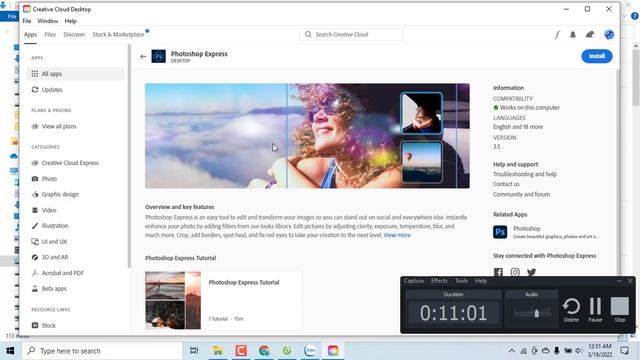Image resolution: width=640 pixels, height=360 pixels.
Task: Open Troubleshooting and help link
Action: [524, 174]
